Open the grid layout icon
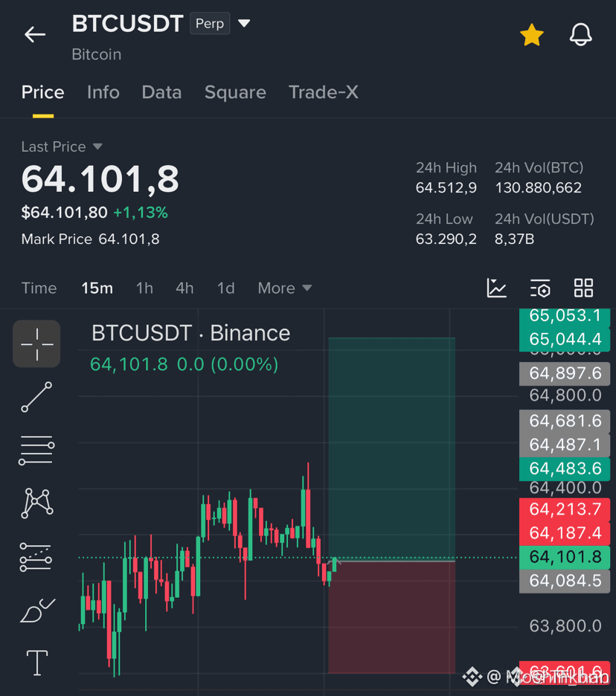The height and width of the screenshot is (696, 616). point(583,288)
